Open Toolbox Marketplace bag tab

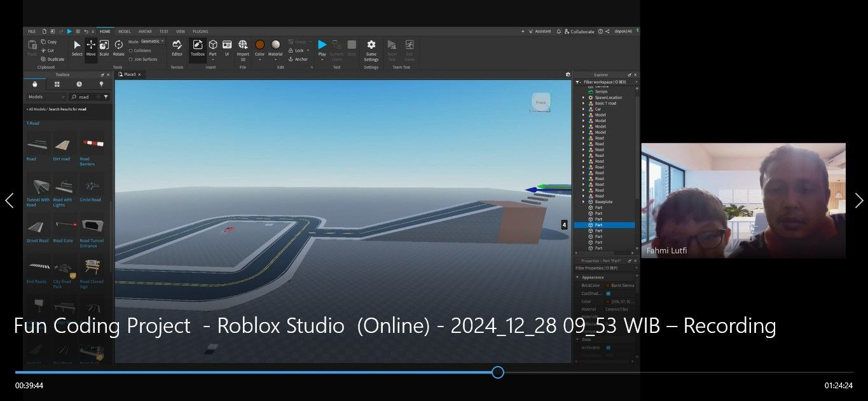(35, 83)
